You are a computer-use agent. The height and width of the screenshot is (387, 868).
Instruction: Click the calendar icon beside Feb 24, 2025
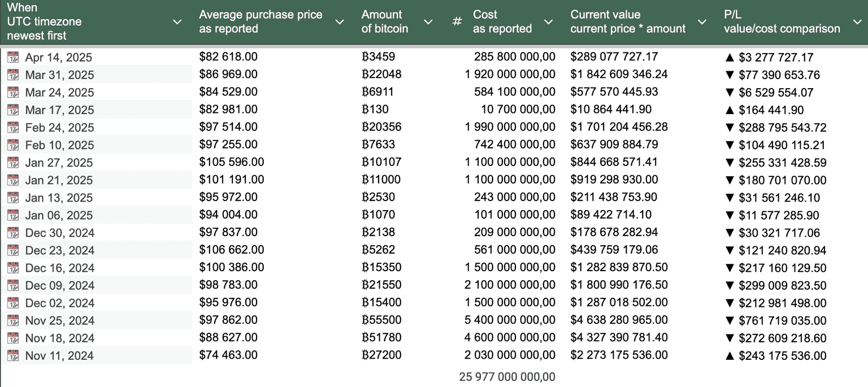13,127
